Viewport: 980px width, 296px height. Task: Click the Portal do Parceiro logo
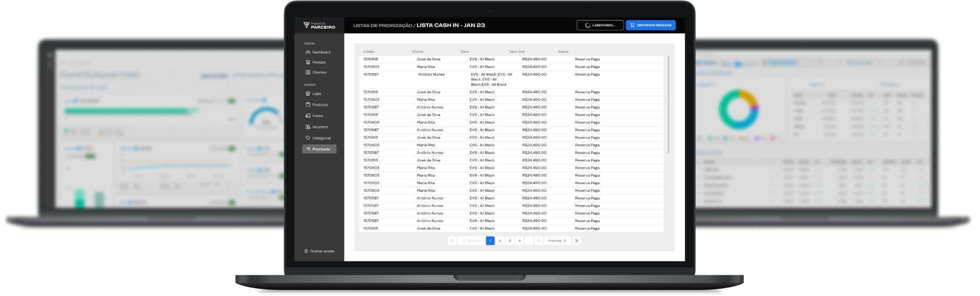pyautogui.click(x=319, y=25)
